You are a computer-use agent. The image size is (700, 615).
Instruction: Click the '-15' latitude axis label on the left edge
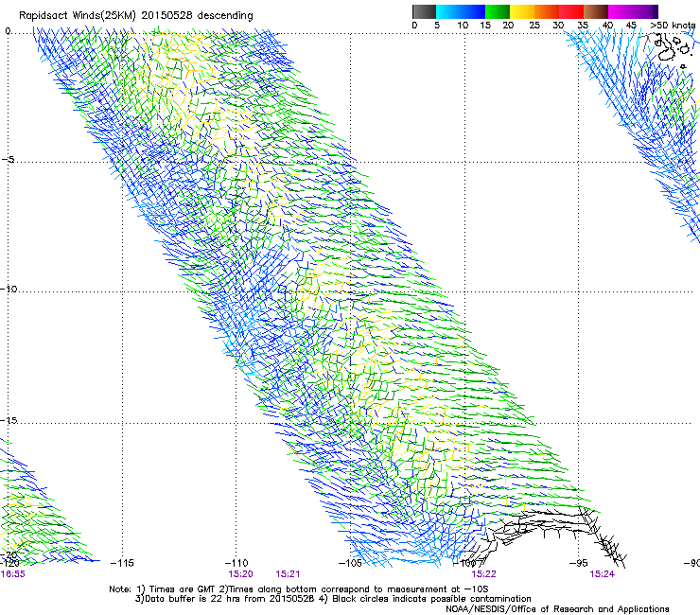9,420
